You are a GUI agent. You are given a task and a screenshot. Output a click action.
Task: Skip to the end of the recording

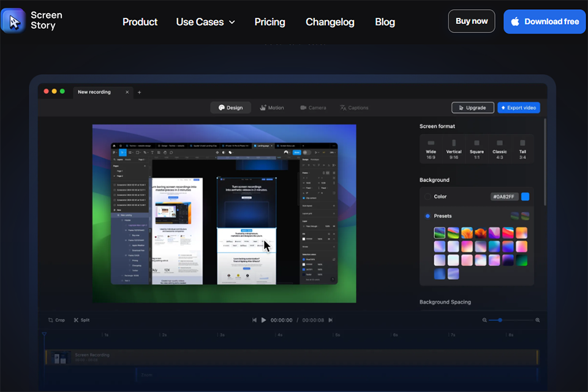point(330,320)
